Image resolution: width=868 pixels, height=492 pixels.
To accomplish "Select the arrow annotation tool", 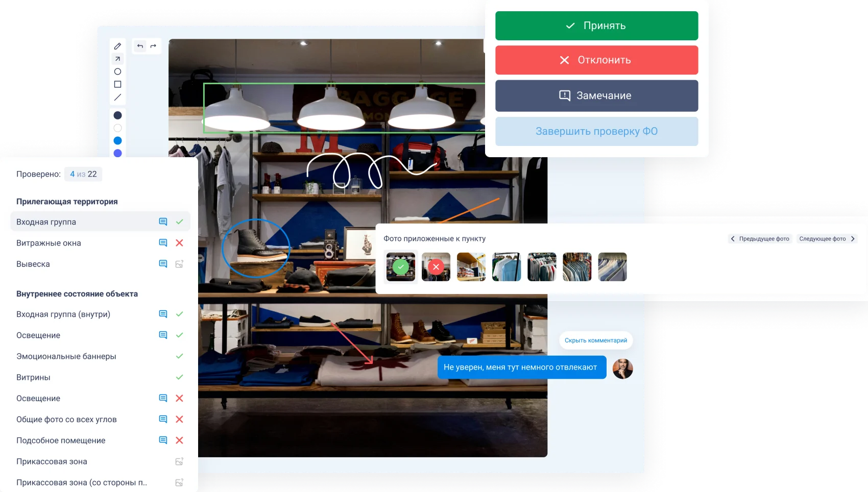I will coord(117,59).
